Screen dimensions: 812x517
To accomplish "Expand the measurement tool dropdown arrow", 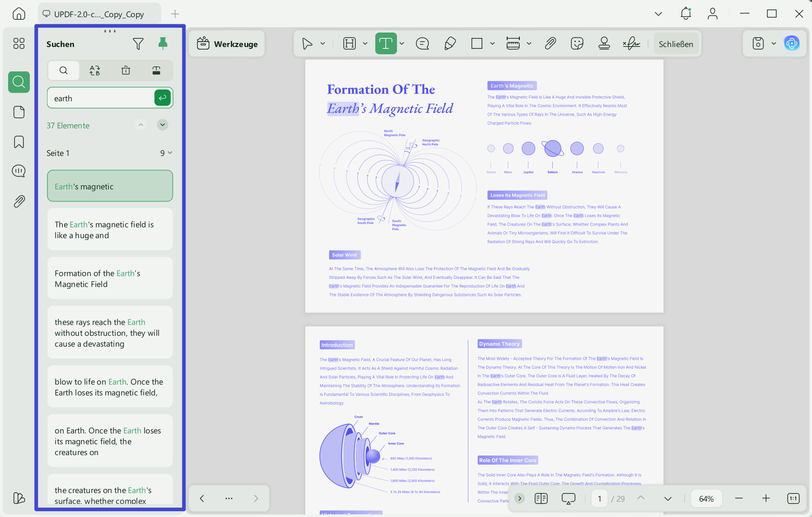I will point(529,44).
